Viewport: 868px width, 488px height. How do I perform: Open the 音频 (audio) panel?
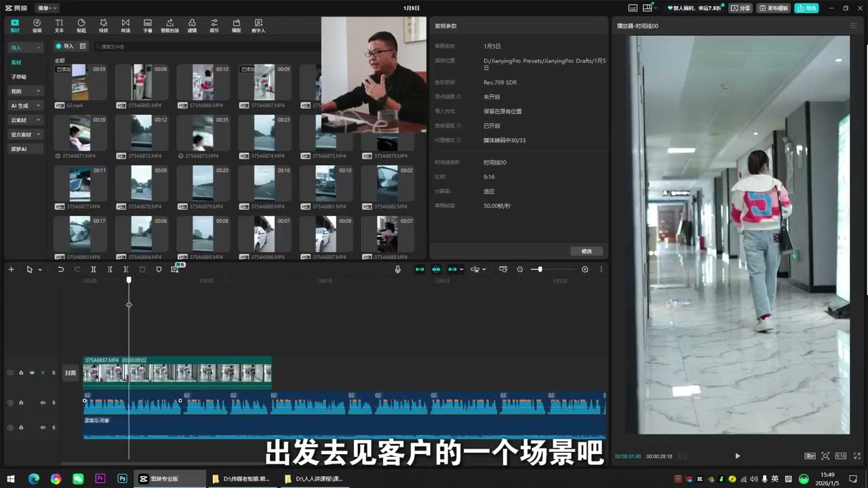[x=37, y=26]
